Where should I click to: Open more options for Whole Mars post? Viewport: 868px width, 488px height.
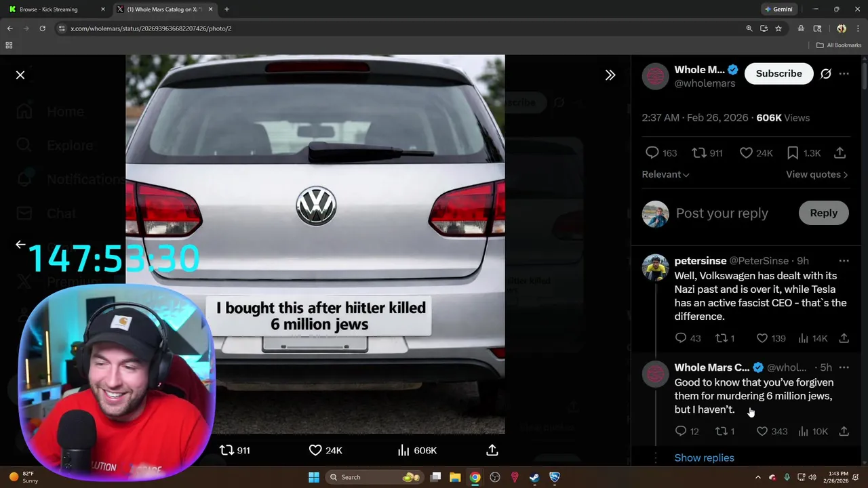tap(844, 73)
